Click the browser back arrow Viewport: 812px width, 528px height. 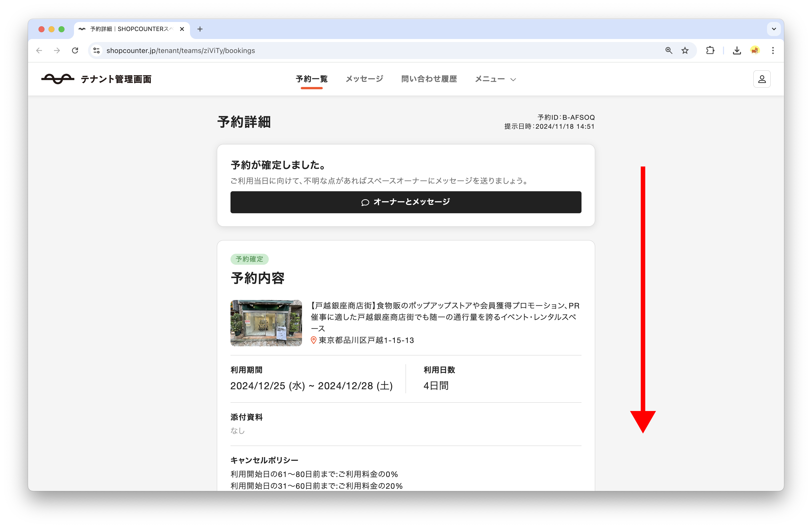(39, 50)
